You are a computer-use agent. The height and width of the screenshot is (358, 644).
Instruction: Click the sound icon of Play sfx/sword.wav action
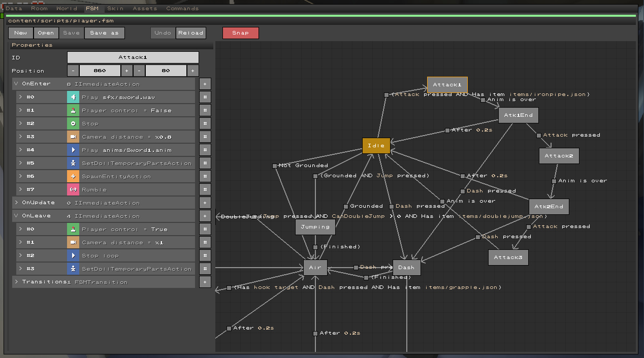click(73, 97)
